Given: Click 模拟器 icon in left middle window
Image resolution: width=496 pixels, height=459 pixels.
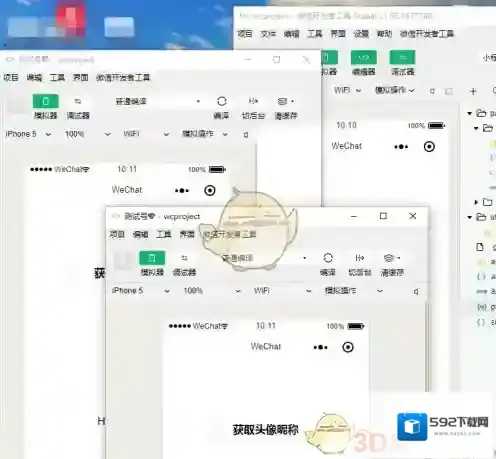Looking at the screenshot, I should pyautogui.click(x=46, y=101).
